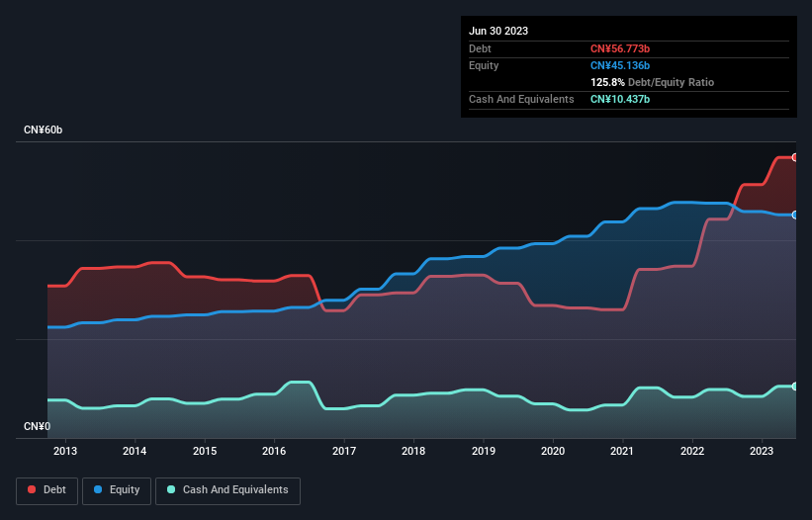This screenshot has width=812, height=520.
Task: Click the 2017 x-axis label
Action: click(x=344, y=451)
